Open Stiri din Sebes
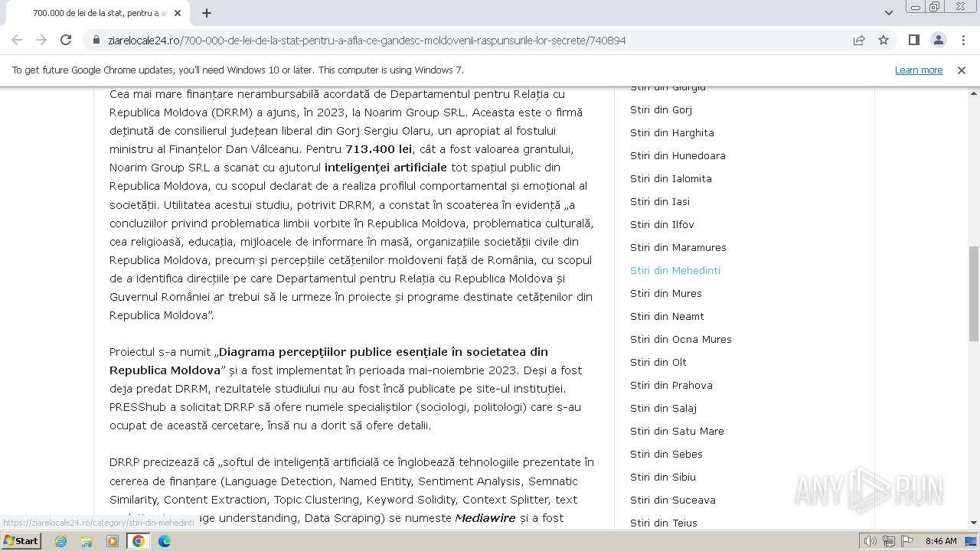This screenshot has width=980, height=551. [666, 454]
